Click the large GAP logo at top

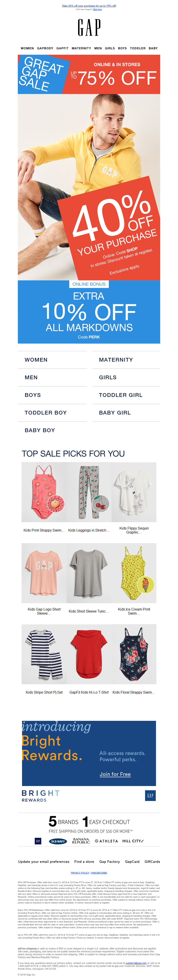(89, 27)
